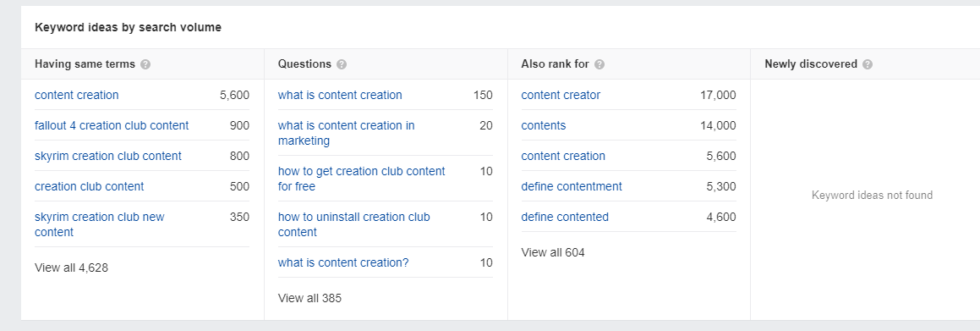Select the 'Keyword ideas by search volume' title
The image size is (980, 331).
coord(129,28)
